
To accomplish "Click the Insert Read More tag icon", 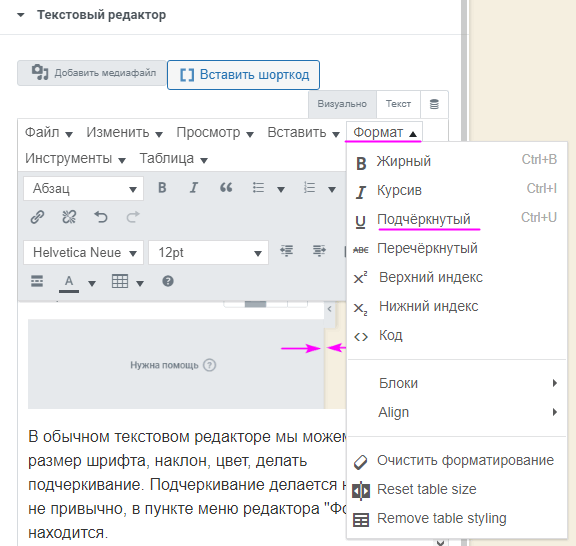I will pos(37,281).
